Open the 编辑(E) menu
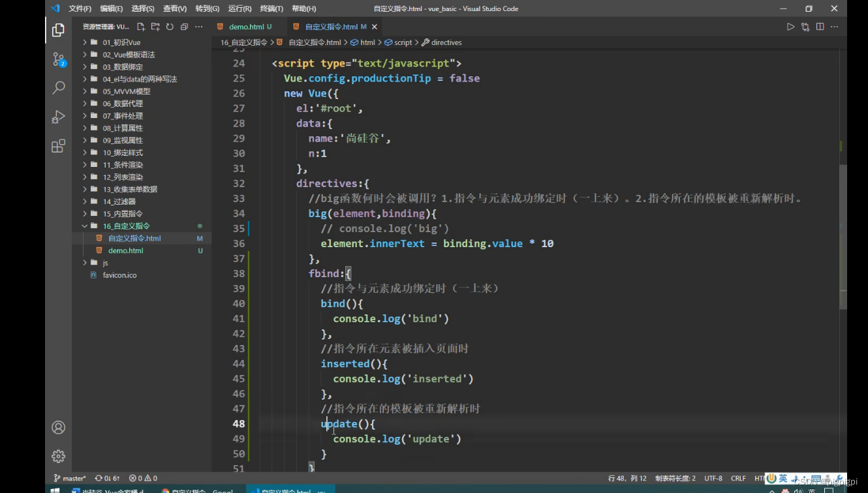868x493 pixels. (x=112, y=8)
